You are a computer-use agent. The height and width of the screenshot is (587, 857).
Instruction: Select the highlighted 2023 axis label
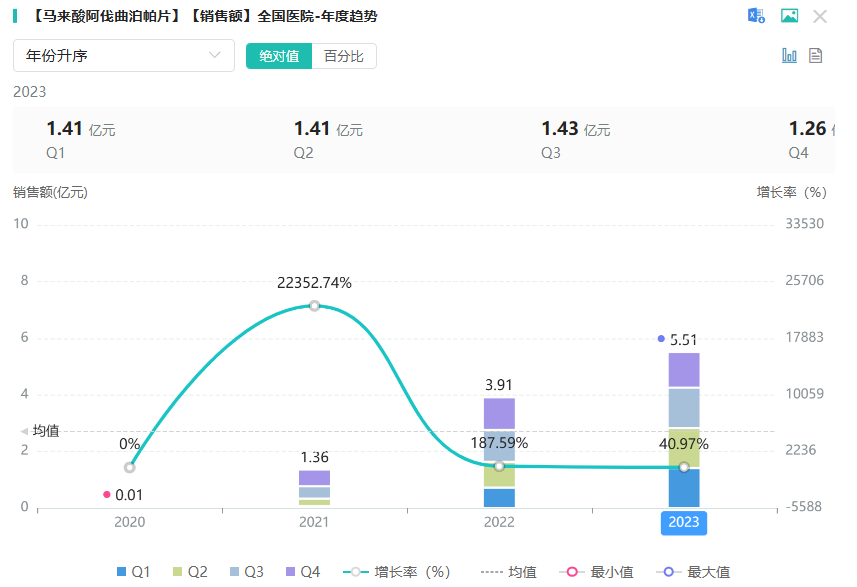point(684,523)
